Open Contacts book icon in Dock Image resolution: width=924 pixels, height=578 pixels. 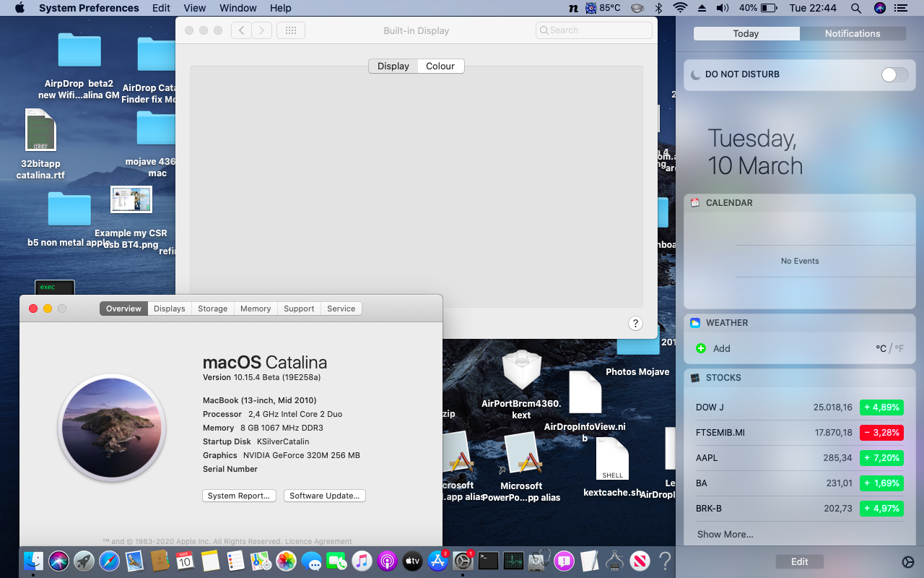[160, 561]
